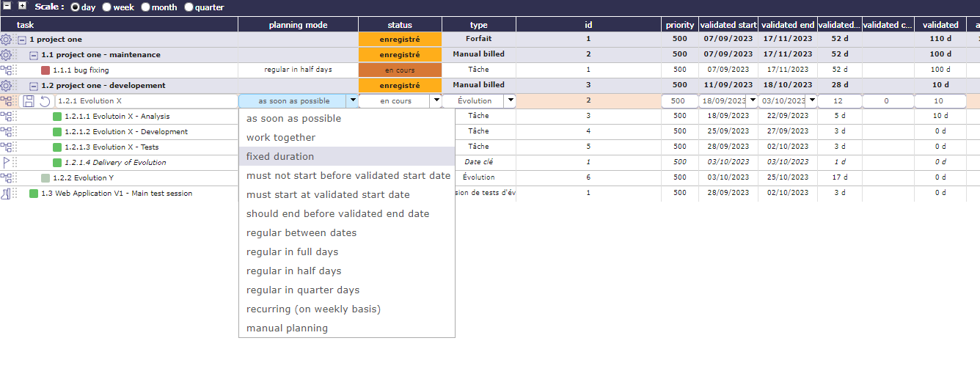Click activity icon of Evolution X - Development

6,132
